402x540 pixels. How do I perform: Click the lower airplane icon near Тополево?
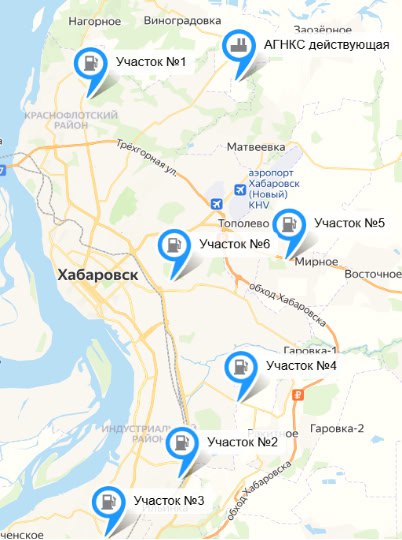click(216, 204)
